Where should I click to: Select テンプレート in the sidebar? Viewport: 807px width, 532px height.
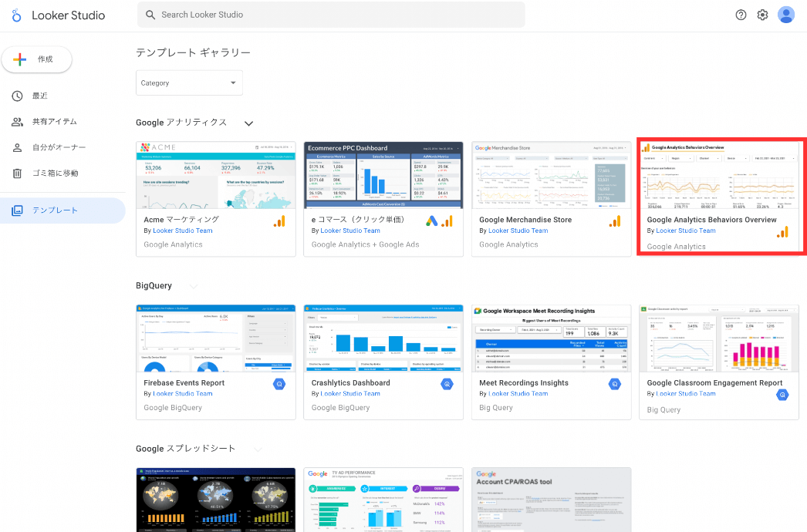62,210
